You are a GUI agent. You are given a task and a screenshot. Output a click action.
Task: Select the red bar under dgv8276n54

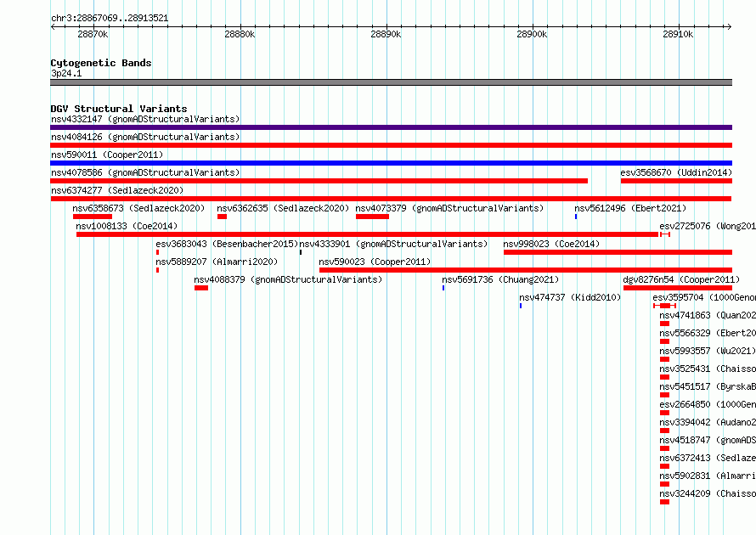[678, 288]
